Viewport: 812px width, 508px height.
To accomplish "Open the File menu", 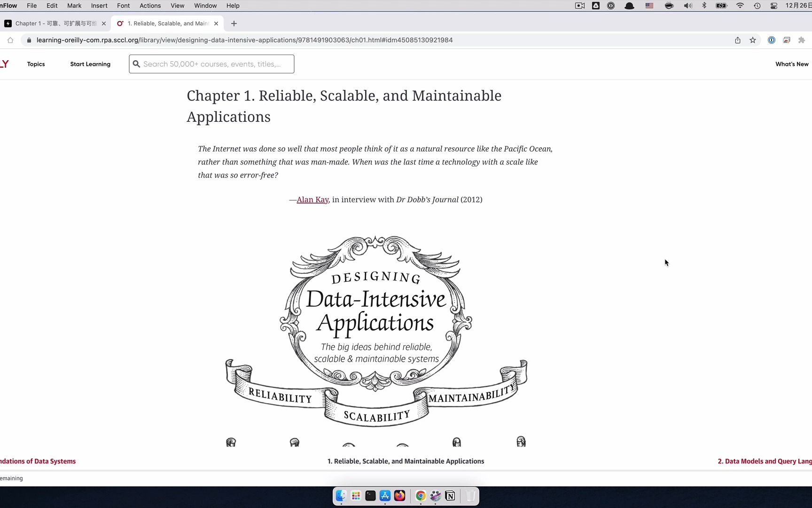I will pos(32,6).
